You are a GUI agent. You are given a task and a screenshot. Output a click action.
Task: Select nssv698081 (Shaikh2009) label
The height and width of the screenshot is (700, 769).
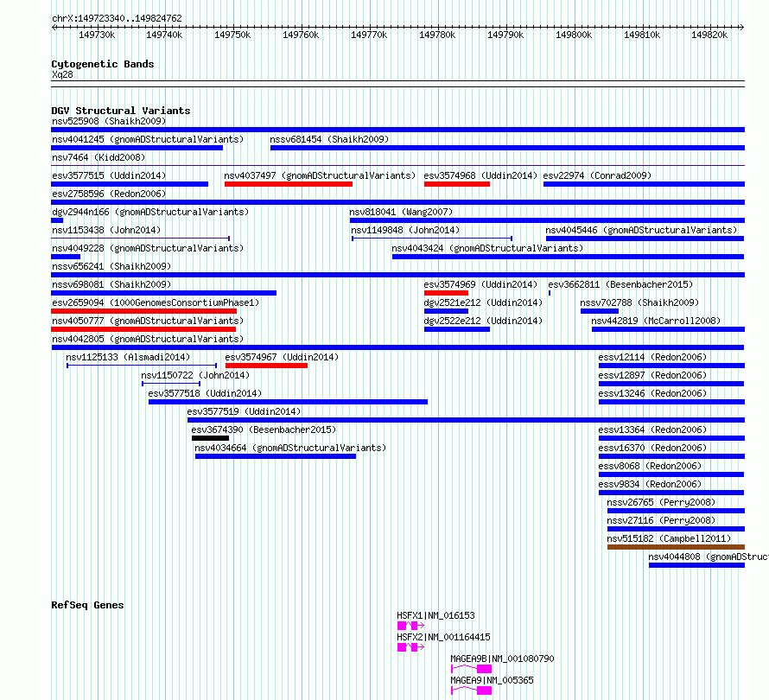tap(111, 284)
